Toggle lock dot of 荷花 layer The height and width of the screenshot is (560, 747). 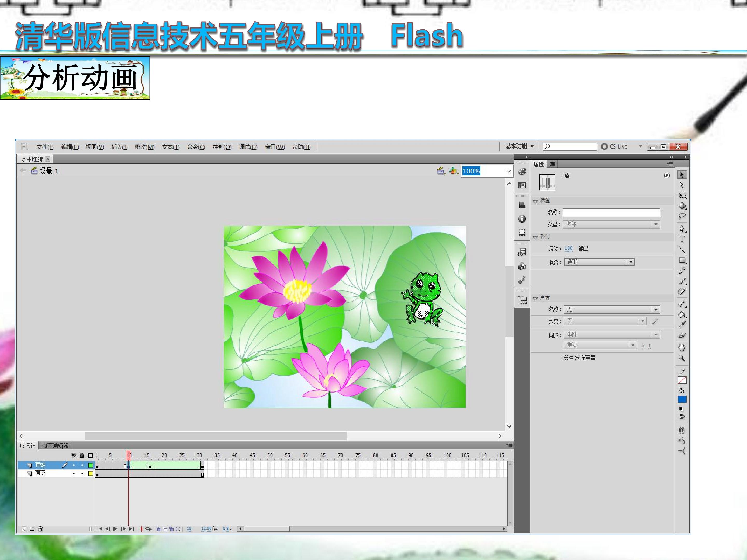tap(82, 474)
